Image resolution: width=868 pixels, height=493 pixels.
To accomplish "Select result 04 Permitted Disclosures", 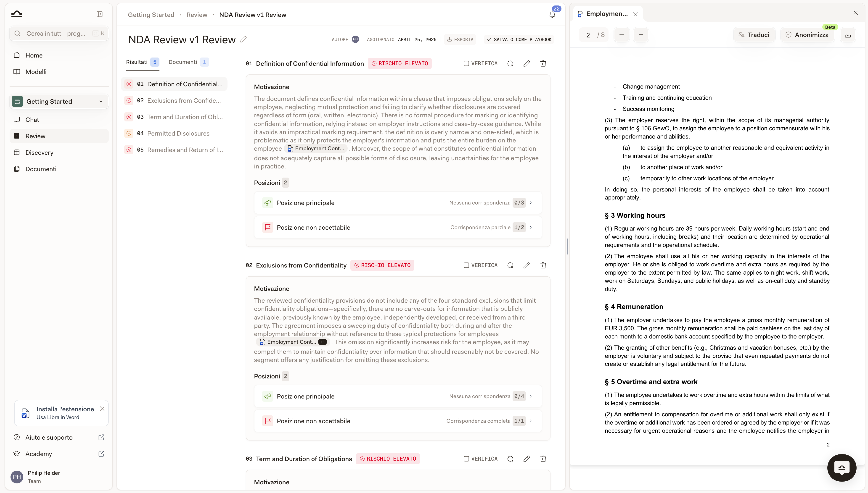I will click(x=174, y=134).
